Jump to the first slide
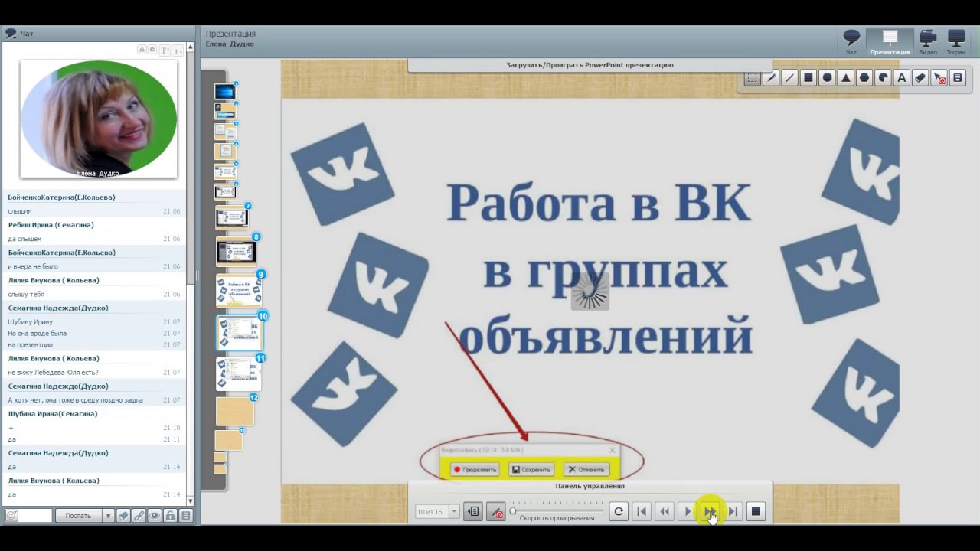The image size is (980, 551). [642, 511]
